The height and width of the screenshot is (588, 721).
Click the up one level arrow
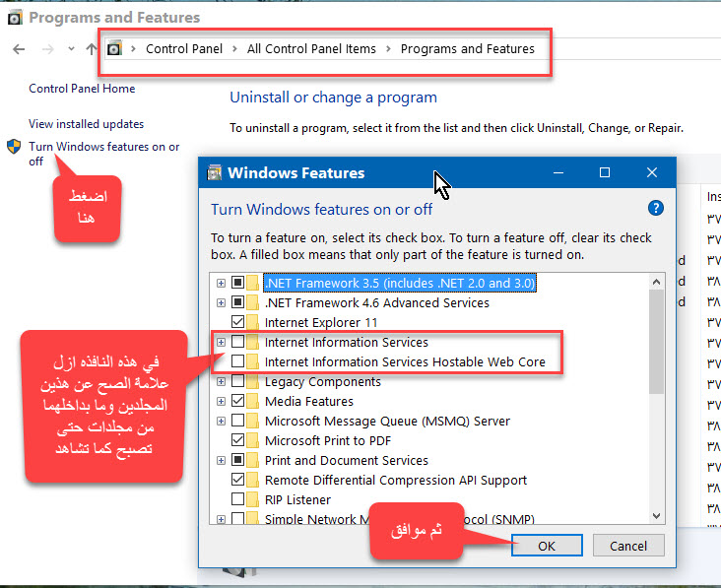coord(92,48)
